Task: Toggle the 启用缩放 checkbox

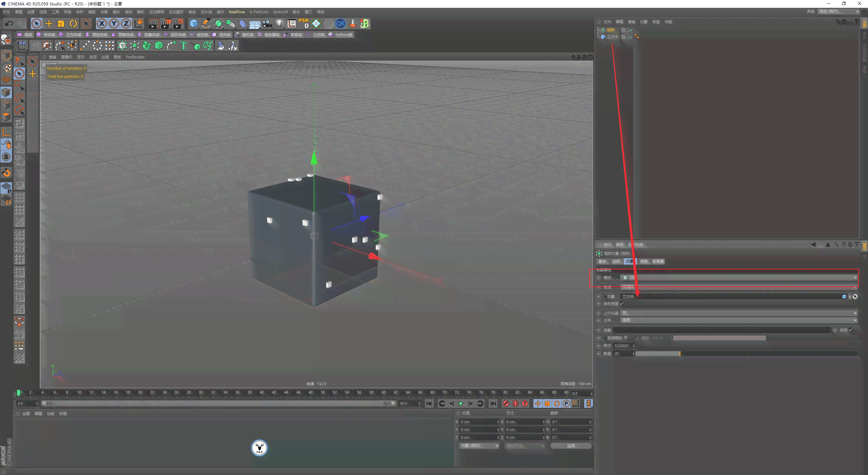Action: point(626,338)
